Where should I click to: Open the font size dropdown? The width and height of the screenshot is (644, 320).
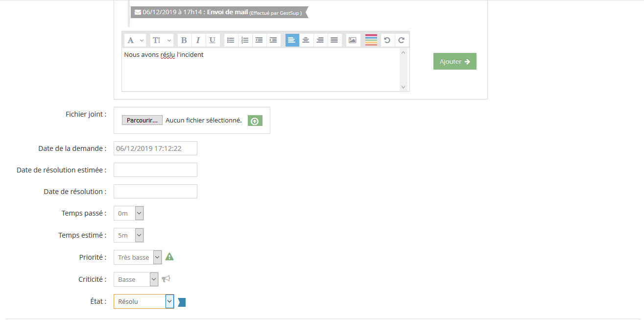pyautogui.click(x=162, y=40)
